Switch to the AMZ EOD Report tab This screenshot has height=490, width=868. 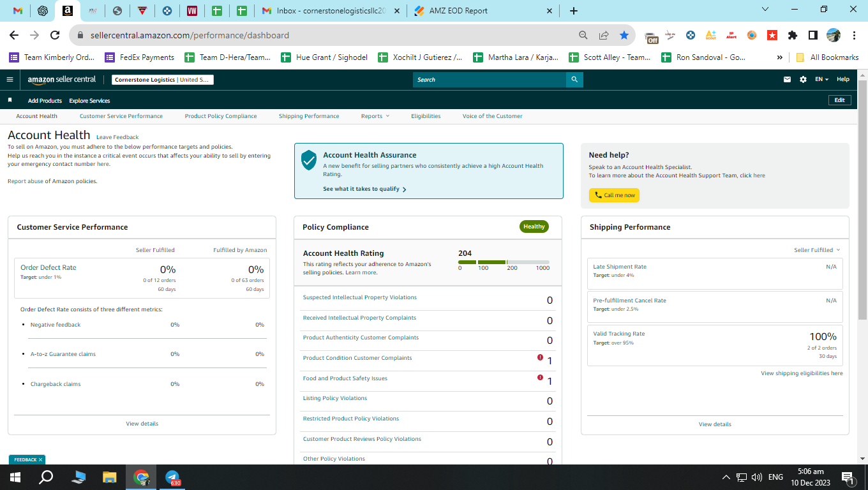point(483,11)
